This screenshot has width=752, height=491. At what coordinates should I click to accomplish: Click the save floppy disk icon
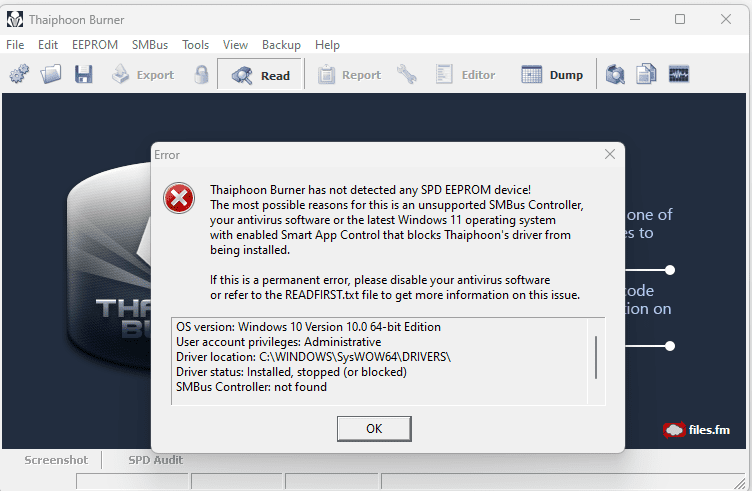pyautogui.click(x=83, y=74)
